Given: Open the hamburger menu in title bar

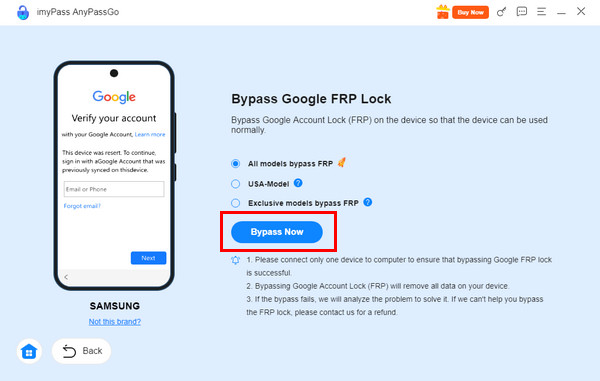Looking at the screenshot, I should tap(541, 12).
